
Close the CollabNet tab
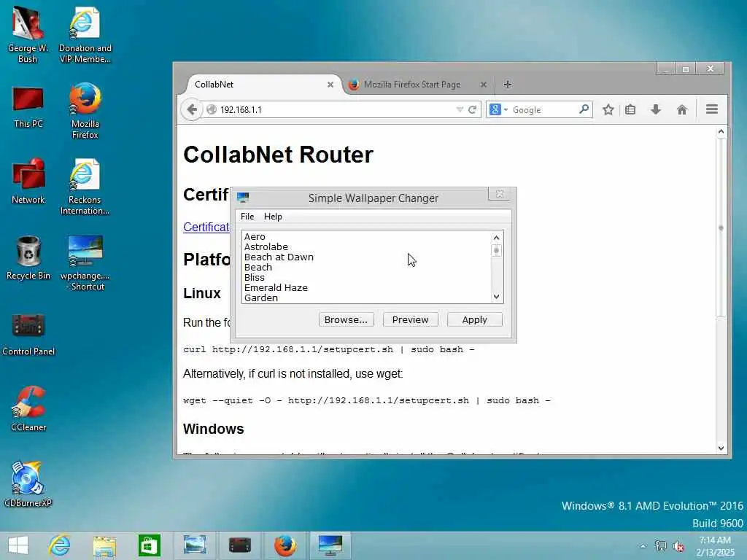(330, 85)
